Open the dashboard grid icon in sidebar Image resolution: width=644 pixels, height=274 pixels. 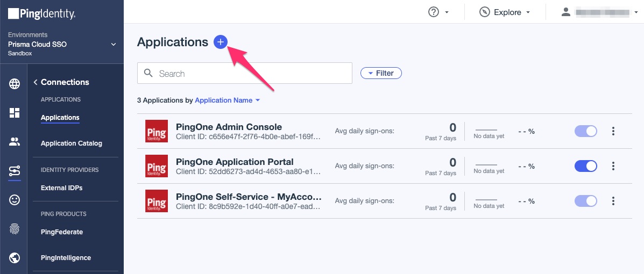15,113
